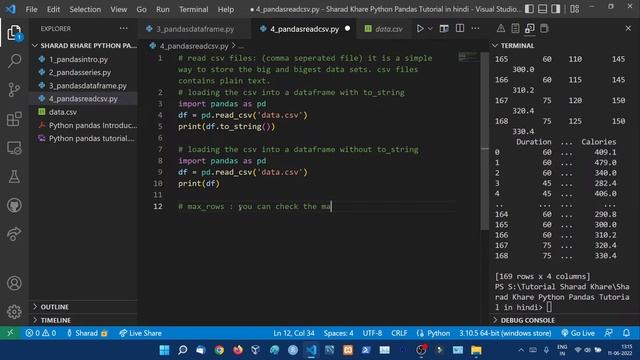Change the UTF-8 file encoding

click(x=372, y=333)
